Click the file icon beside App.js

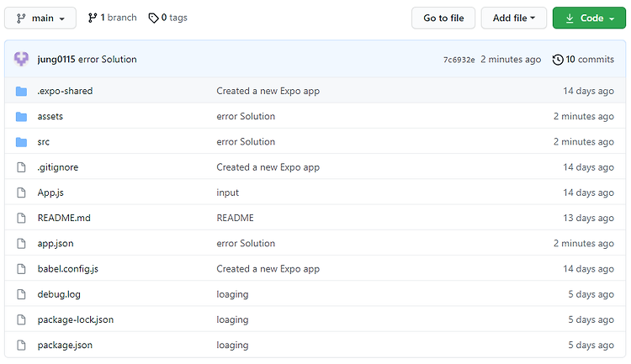[21, 193]
